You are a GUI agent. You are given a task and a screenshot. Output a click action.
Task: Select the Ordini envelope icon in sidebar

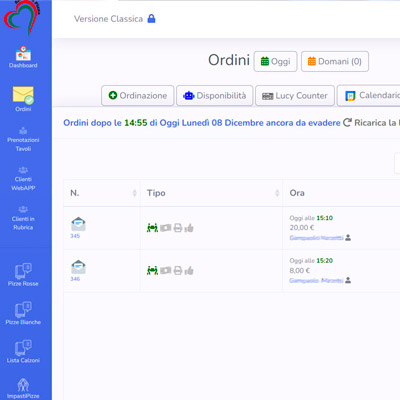(23, 96)
